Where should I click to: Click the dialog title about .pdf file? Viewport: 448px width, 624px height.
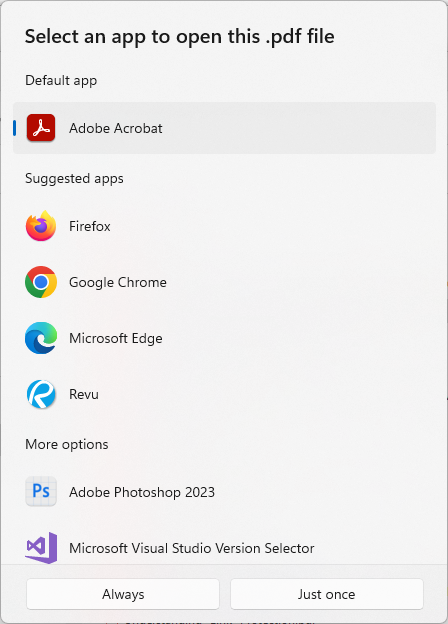click(x=179, y=37)
